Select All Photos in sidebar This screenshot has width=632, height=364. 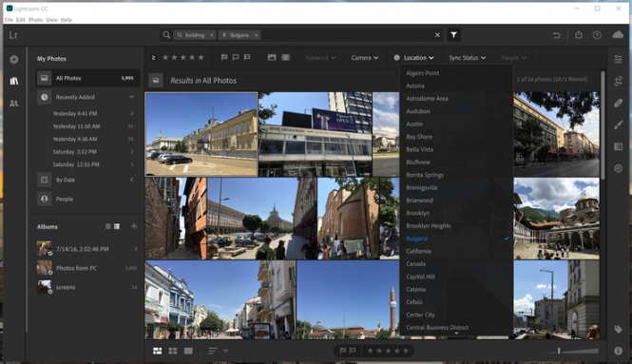tap(87, 78)
